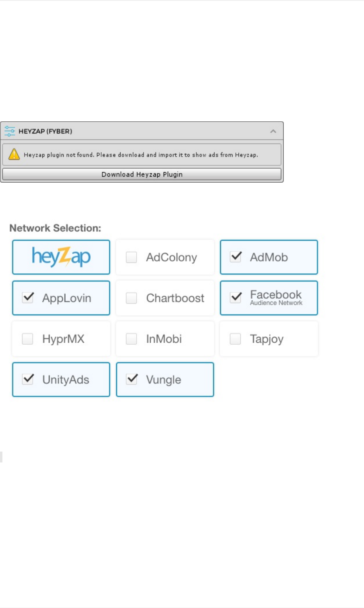Image resolution: width=364 pixels, height=608 pixels.
Task: Click the Download Heyzap Plugin button
Action: click(142, 174)
